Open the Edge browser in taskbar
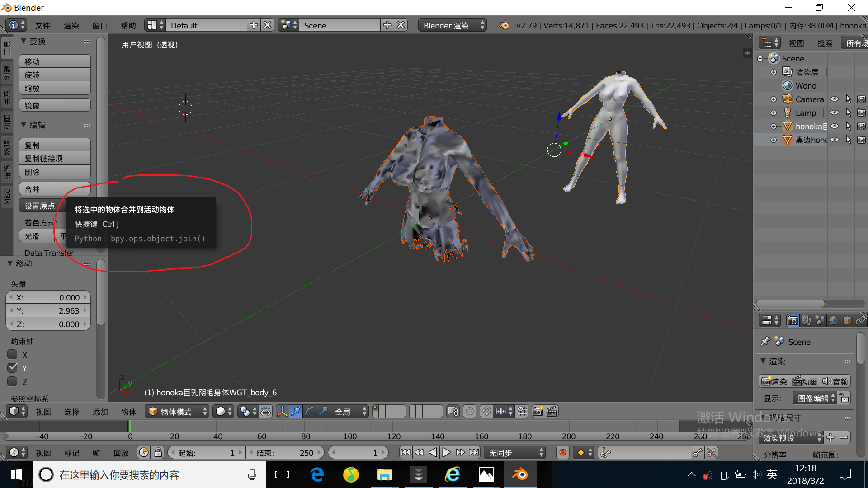 click(x=317, y=474)
